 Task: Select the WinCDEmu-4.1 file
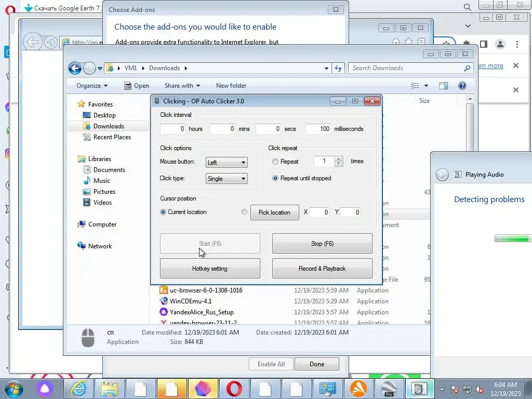(190, 301)
